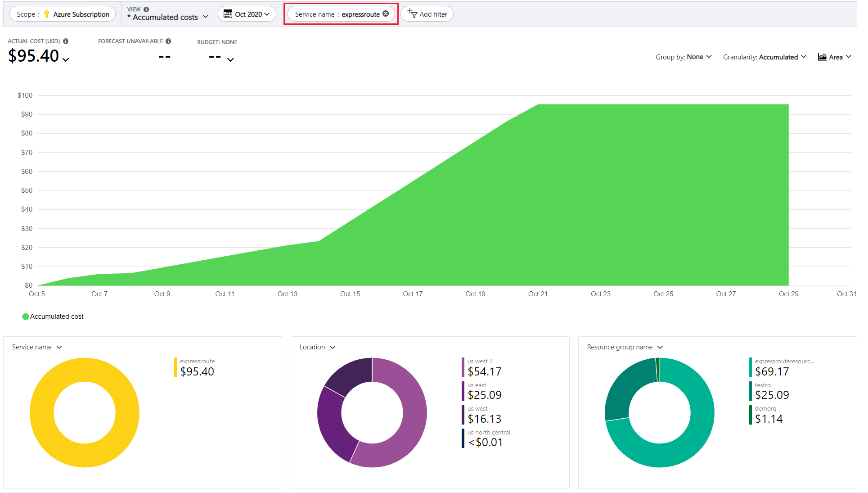The width and height of the screenshot is (868, 493).
Task: Click the info icon beside Actual Cost
Action: click(x=66, y=41)
